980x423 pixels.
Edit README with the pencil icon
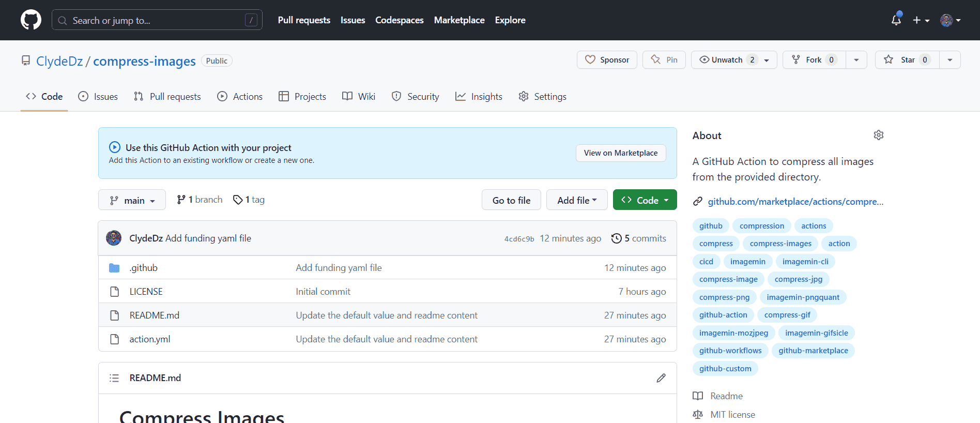(x=661, y=378)
